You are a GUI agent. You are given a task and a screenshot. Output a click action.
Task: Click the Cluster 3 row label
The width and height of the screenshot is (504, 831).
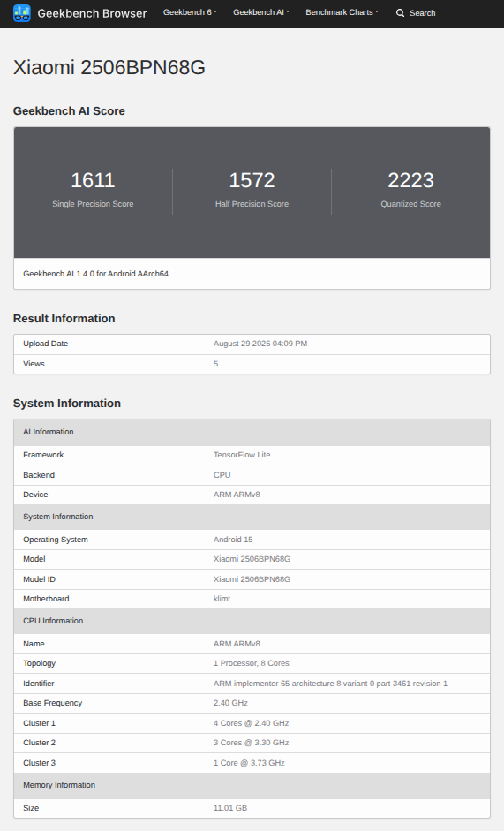click(39, 763)
